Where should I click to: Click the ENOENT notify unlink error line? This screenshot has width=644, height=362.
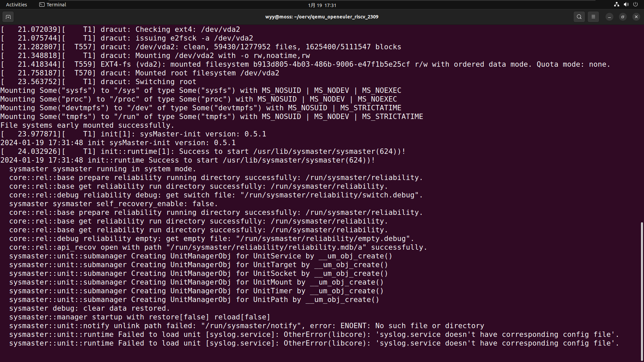(247, 326)
